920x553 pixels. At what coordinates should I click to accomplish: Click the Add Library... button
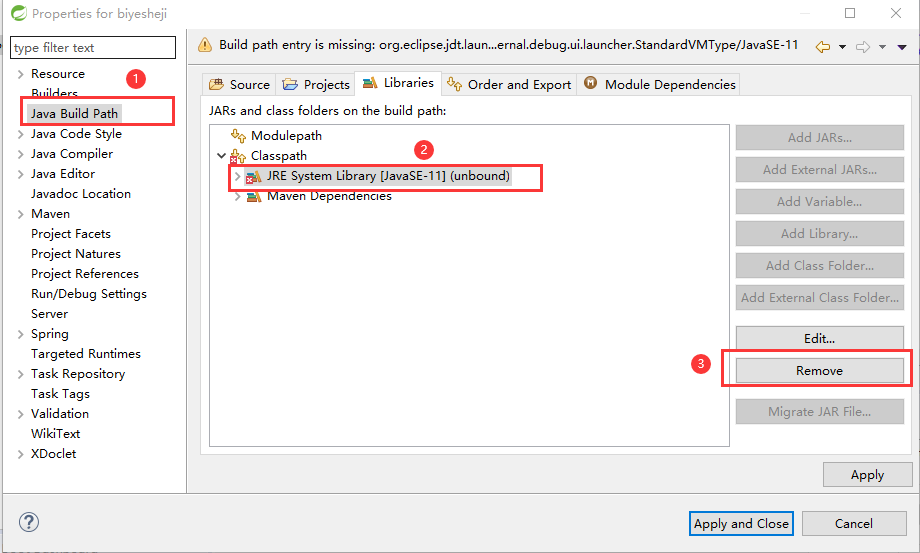(820, 233)
